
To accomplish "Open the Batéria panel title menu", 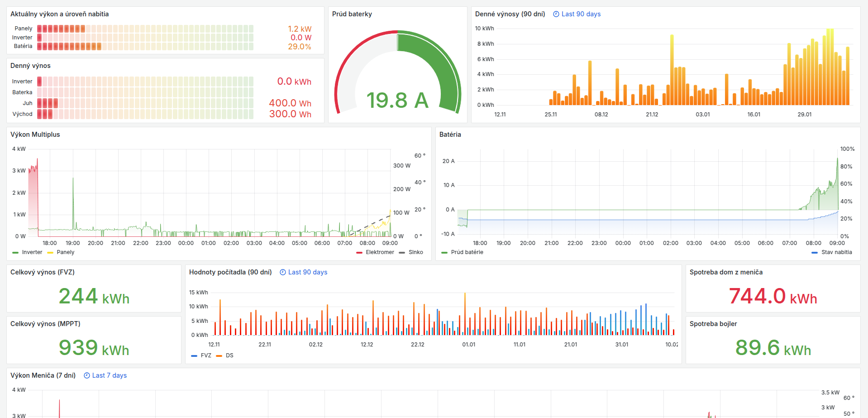I will click(x=450, y=135).
